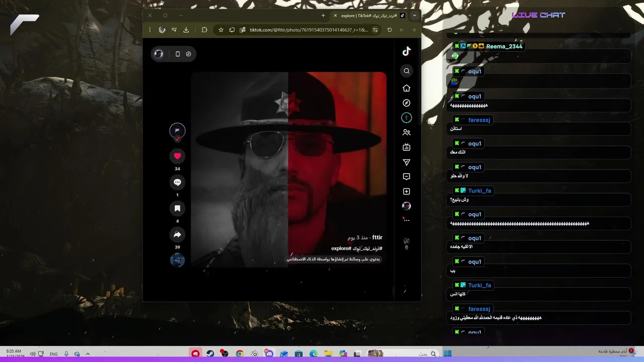Open Discord from the taskbar
Screen dimensions: 644x362
tap(269, 353)
